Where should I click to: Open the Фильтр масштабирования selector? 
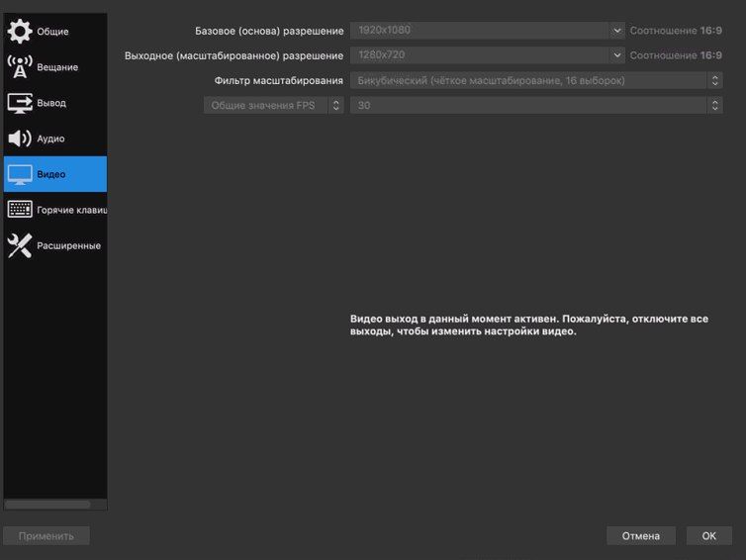coord(536,80)
